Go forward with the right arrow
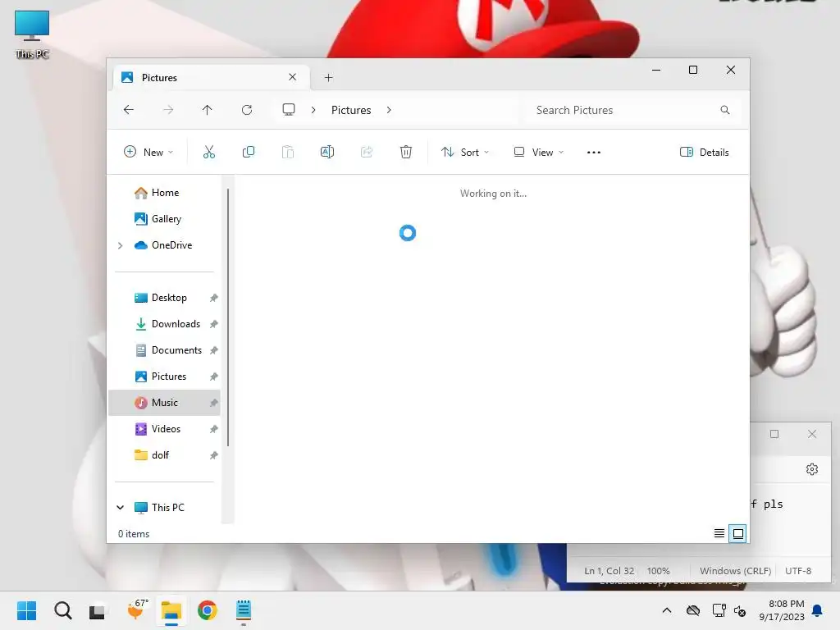Screen dimensions: 840x630 click(x=168, y=110)
